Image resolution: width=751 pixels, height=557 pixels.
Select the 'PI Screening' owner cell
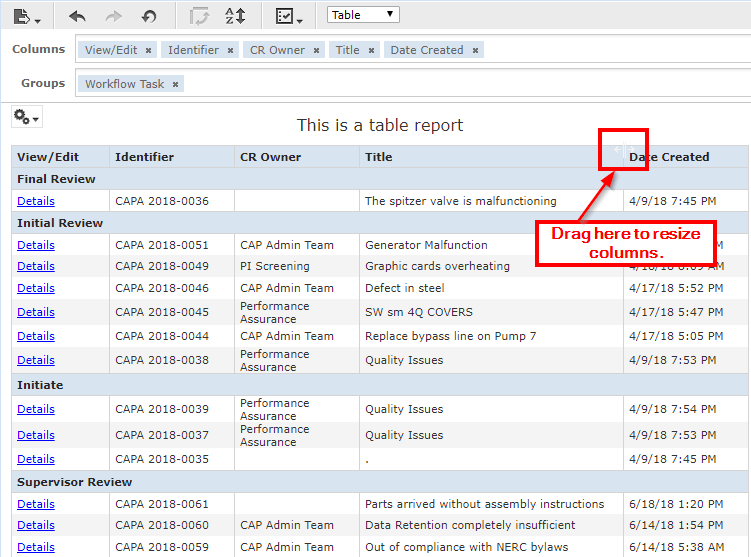tap(296, 266)
